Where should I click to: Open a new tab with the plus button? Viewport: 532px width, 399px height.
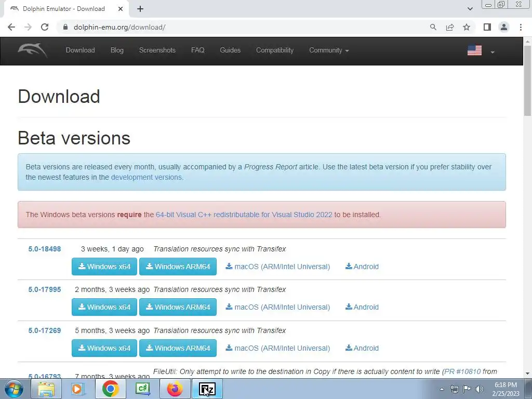(x=140, y=9)
